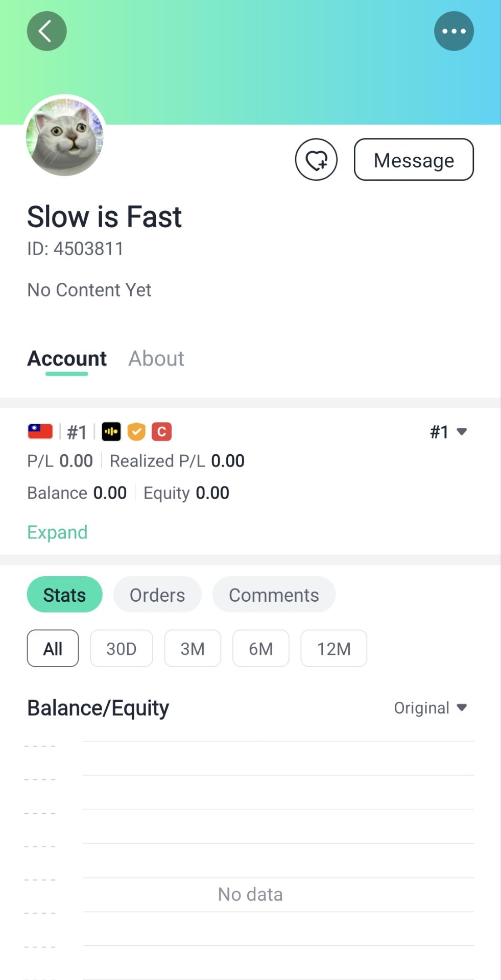Tap the back arrow icon
This screenshot has width=501, height=980.
click(46, 31)
